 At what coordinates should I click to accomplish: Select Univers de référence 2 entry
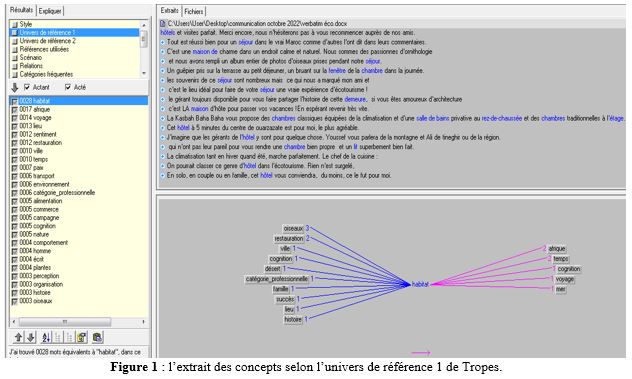point(48,41)
